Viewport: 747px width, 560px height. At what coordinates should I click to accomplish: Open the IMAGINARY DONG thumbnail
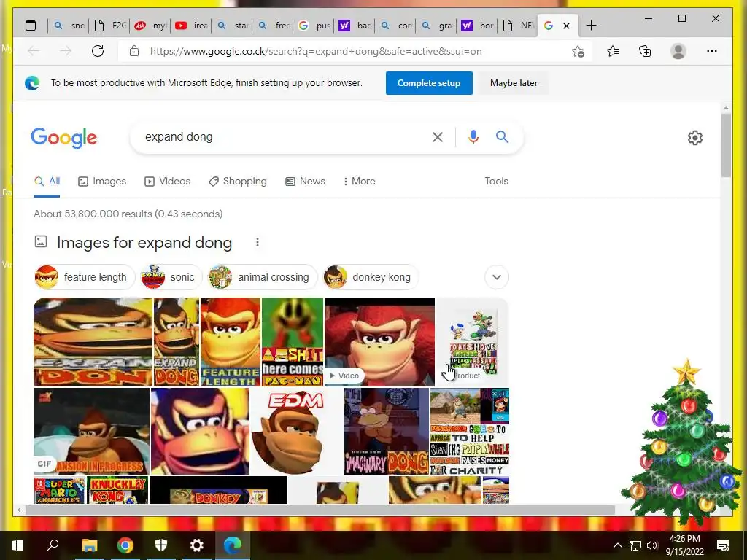pyautogui.click(x=387, y=432)
